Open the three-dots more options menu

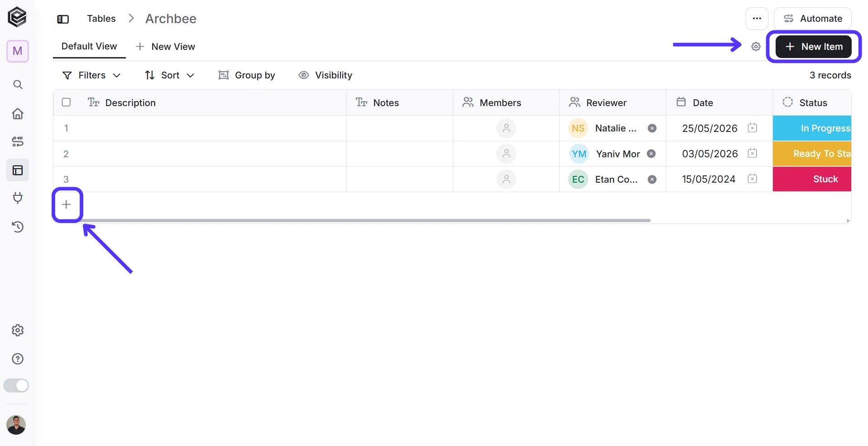[757, 19]
